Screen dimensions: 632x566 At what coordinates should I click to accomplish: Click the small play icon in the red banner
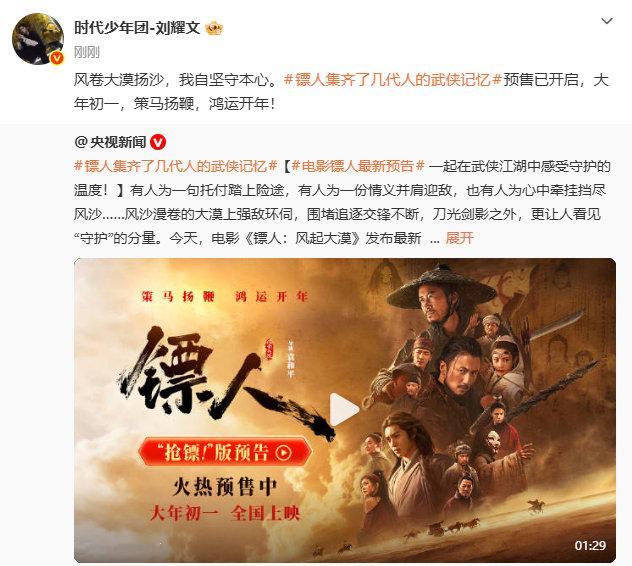(283, 452)
